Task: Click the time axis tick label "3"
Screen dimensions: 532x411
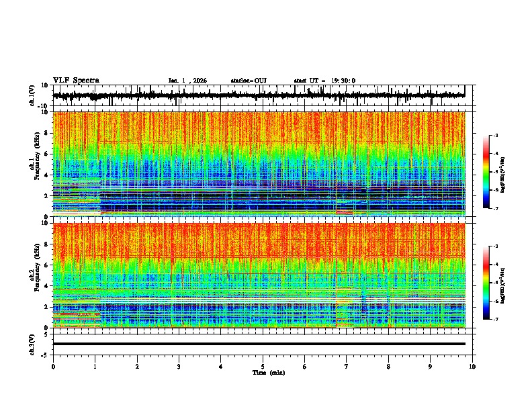Action: tap(179, 367)
